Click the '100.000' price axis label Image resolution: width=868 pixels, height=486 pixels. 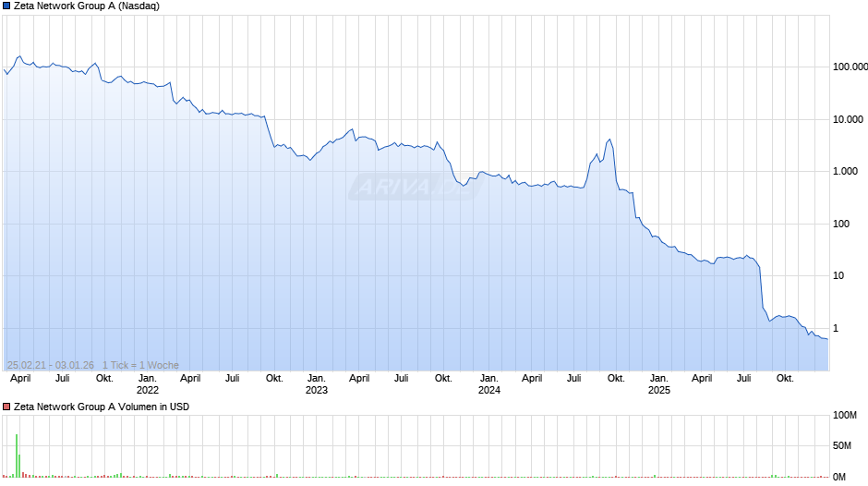(850, 67)
